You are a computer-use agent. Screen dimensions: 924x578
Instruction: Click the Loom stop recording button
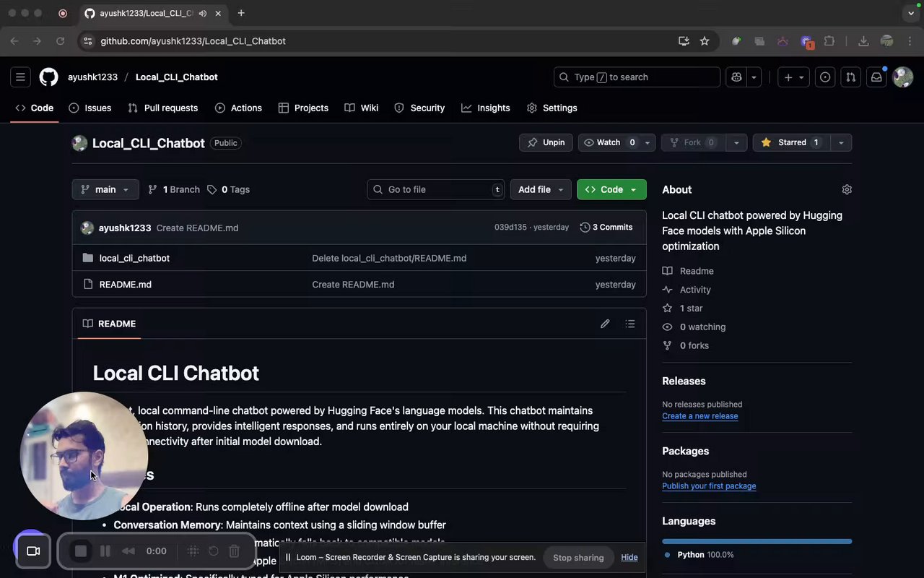coord(81,551)
